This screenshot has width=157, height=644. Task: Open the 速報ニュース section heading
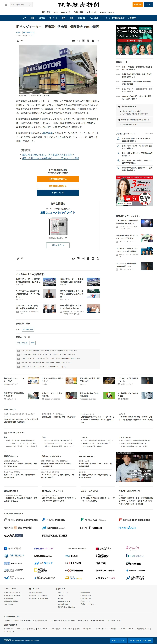(122, 62)
